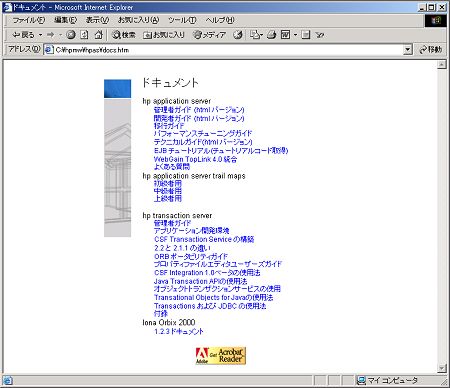
Task: Go to Home page icon
Action: point(98,35)
